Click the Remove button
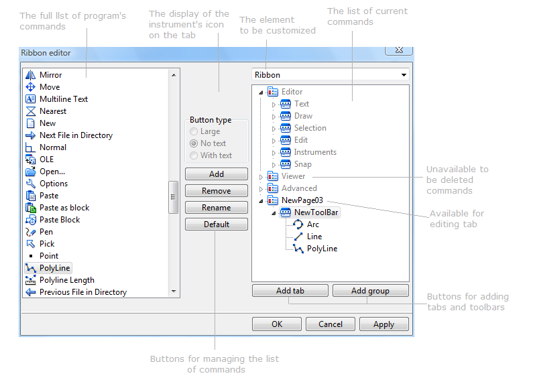The width and height of the screenshot is (537, 392). (x=216, y=191)
